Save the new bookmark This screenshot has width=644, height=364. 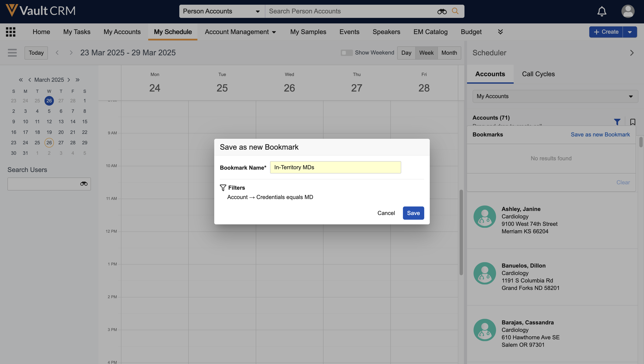click(x=413, y=213)
